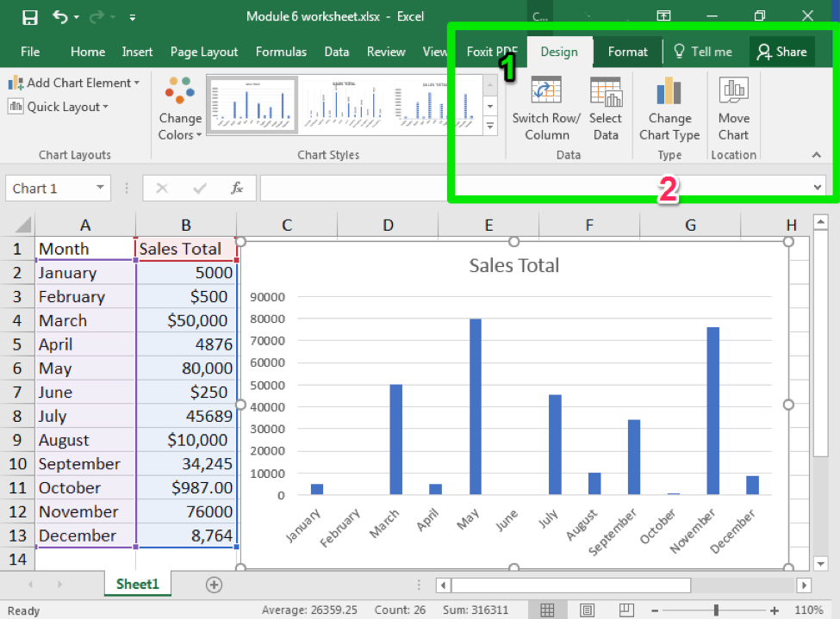Open the Formulas ribbon tab

tap(281, 52)
